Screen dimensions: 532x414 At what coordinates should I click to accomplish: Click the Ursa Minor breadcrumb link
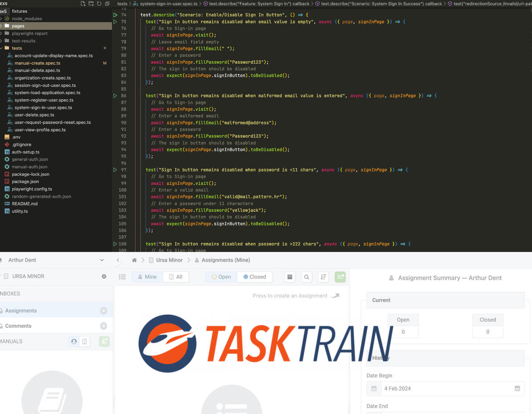click(169, 260)
